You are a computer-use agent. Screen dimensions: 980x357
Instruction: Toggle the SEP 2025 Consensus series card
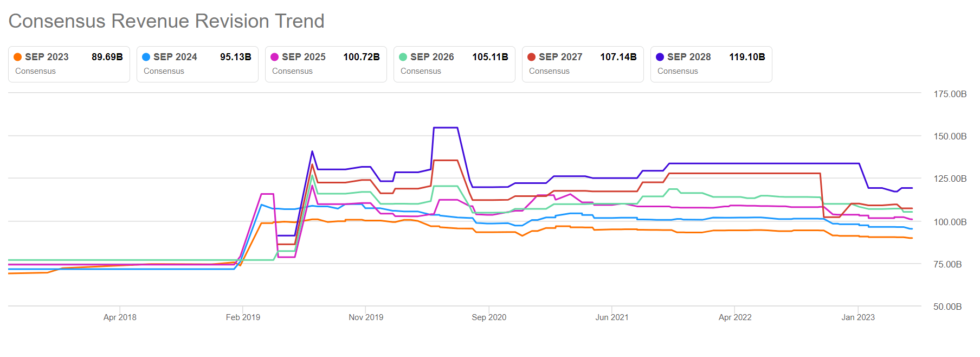pyautogui.click(x=326, y=65)
